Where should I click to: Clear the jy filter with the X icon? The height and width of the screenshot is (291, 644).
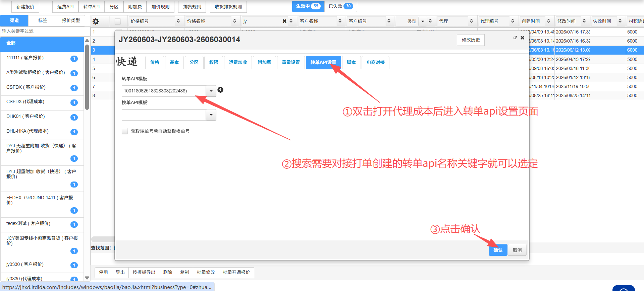(x=284, y=21)
